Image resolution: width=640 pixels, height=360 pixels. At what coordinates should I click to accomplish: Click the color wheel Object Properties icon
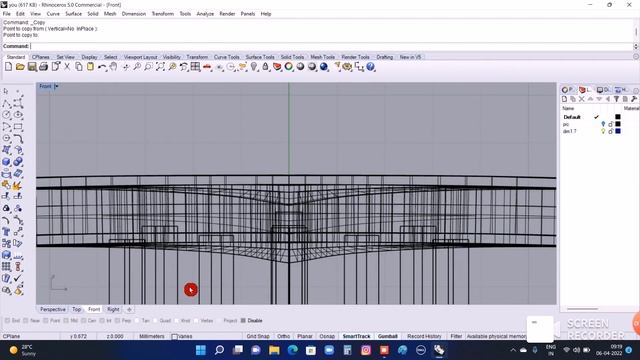click(289, 67)
